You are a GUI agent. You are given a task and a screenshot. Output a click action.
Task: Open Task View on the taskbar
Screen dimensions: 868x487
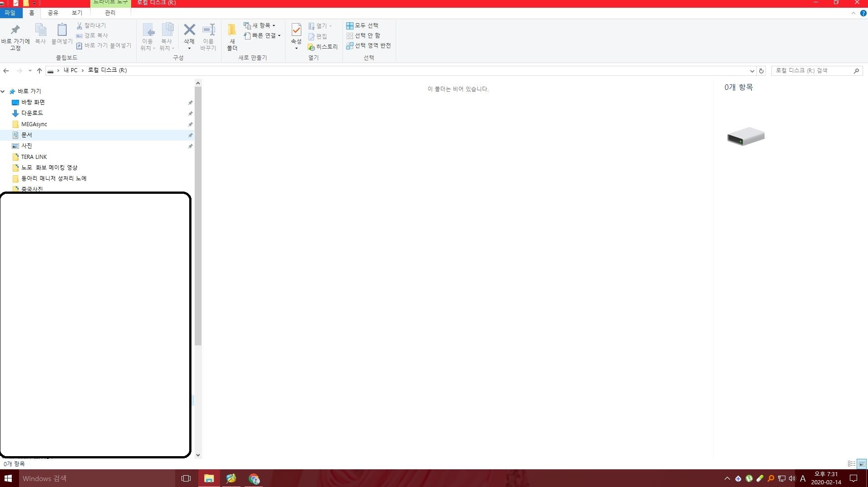tap(186, 478)
